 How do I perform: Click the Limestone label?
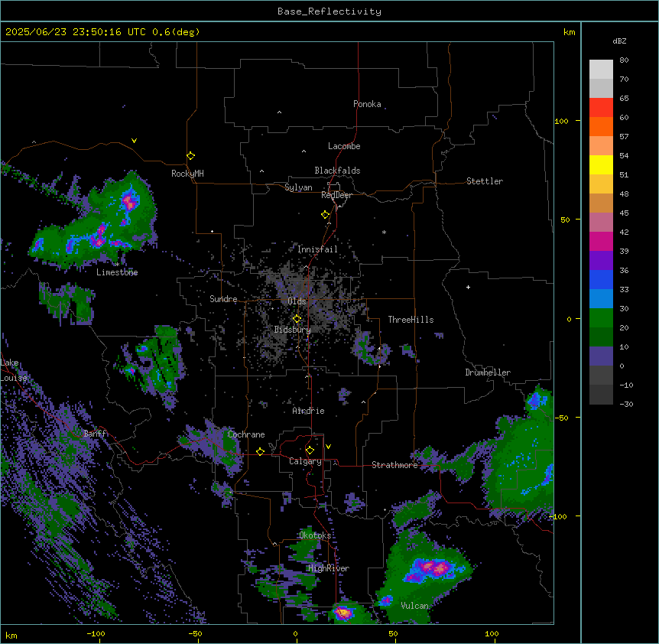coord(117,272)
